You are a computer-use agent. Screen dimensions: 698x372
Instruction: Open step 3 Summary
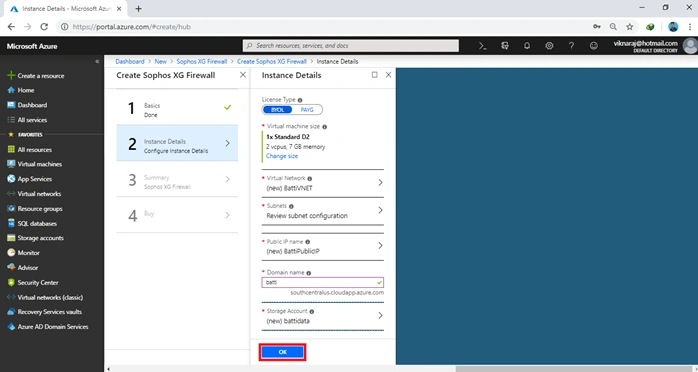coord(177,179)
